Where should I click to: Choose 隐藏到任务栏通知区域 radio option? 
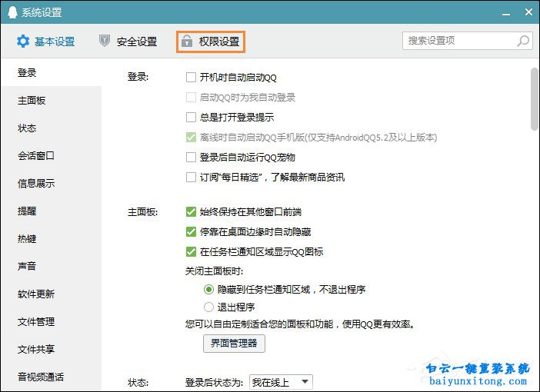pos(208,290)
